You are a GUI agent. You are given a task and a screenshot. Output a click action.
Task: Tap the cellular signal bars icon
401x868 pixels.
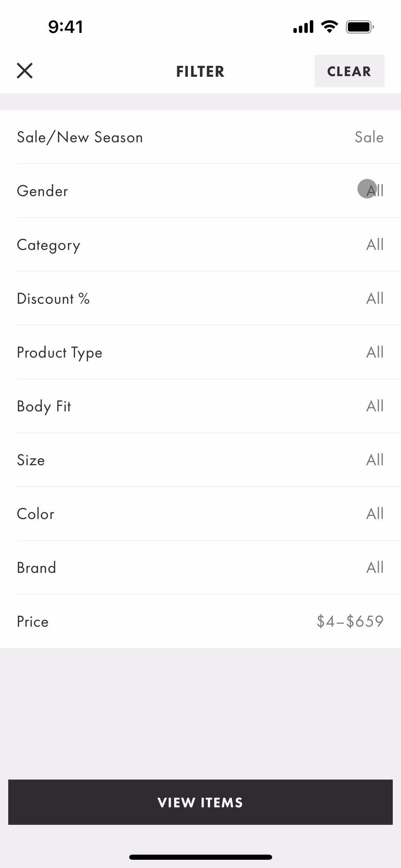click(x=303, y=27)
